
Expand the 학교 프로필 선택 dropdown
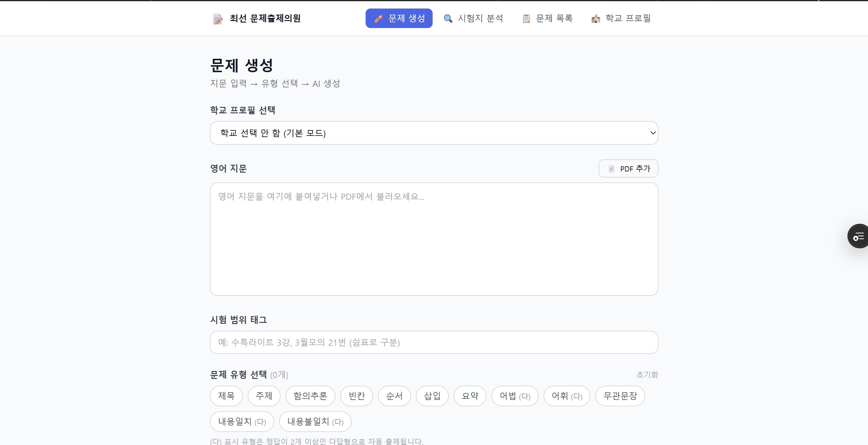434,133
